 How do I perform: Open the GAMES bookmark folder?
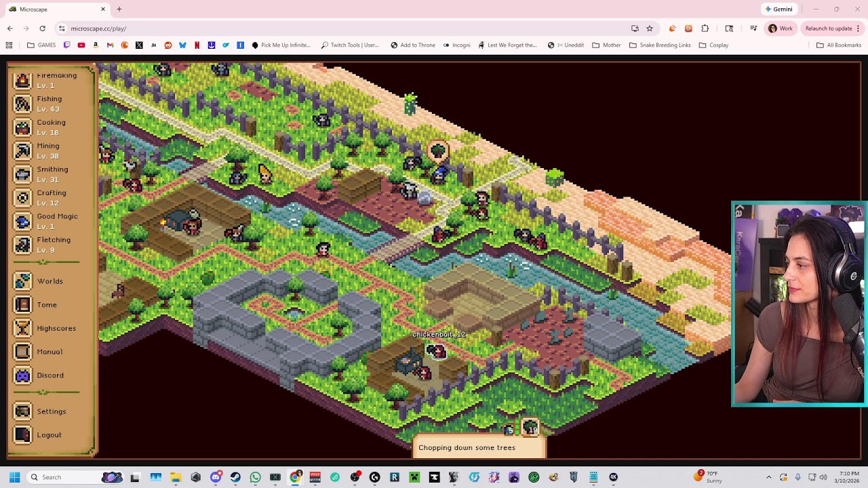pyautogui.click(x=41, y=45)
